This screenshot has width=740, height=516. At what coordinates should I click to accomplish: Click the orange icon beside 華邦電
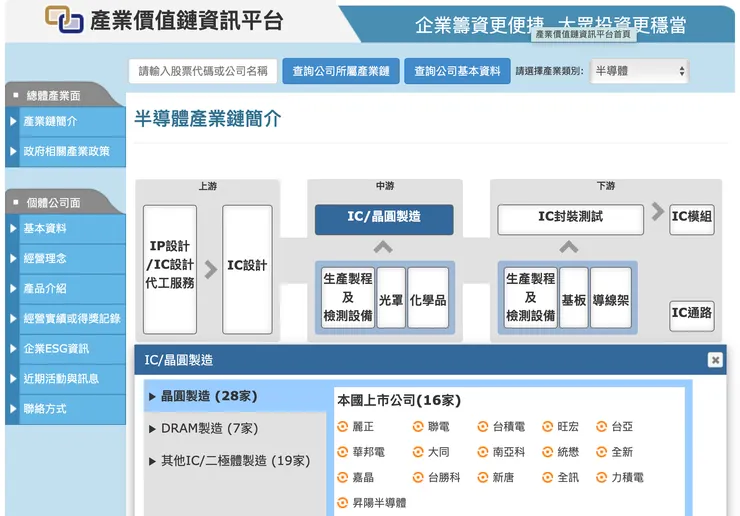click(343, 452)
